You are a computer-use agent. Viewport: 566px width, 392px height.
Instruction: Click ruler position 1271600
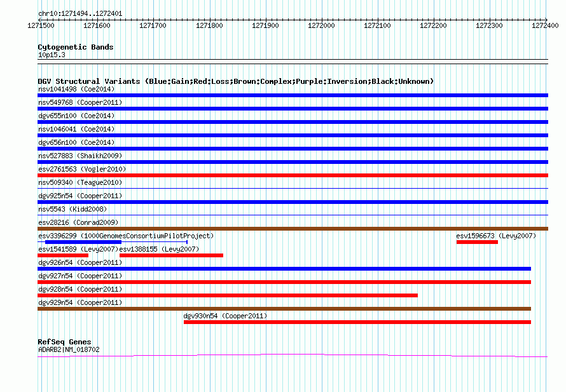pos(97,25)
